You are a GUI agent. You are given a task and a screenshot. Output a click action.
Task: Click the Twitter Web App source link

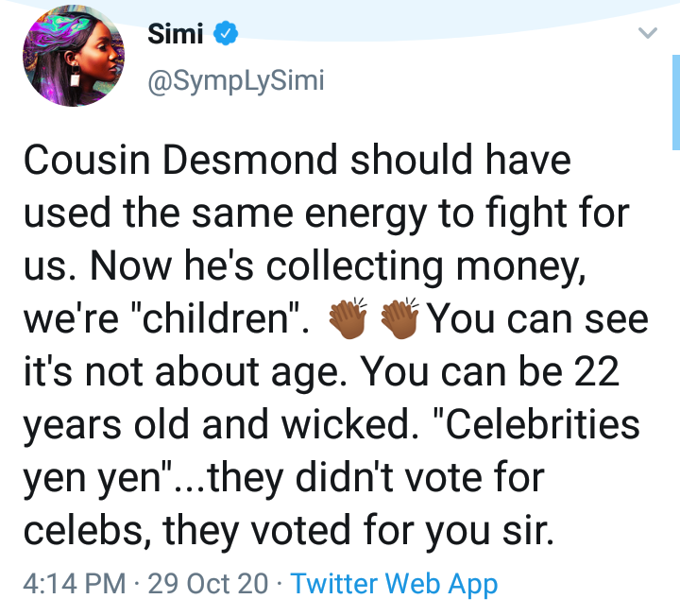coord(394,584)
